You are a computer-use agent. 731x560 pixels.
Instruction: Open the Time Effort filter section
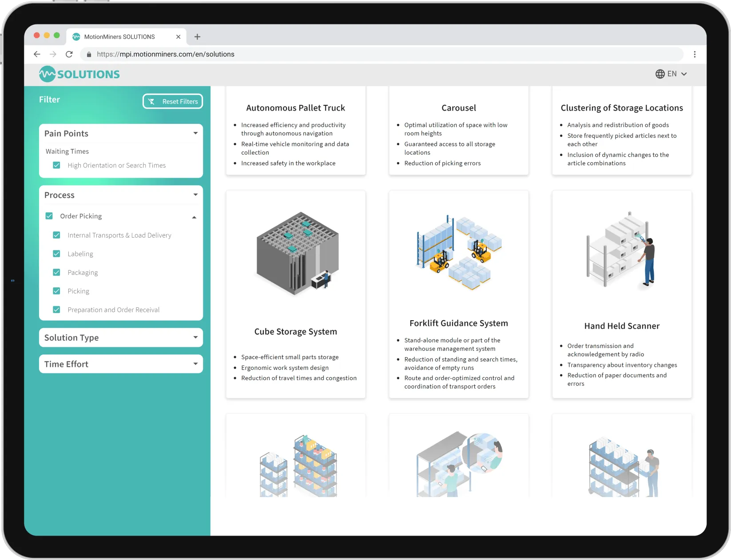[x=195, y=364]
